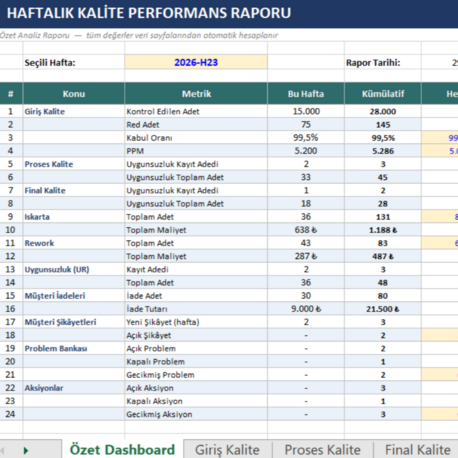Select the Problem Bankası topic cell

(74, 348)
